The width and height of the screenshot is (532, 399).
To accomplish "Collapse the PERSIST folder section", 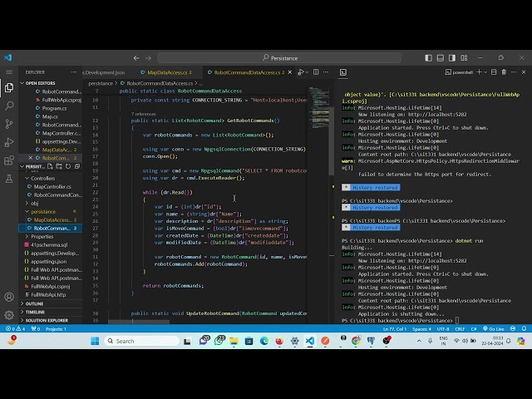I will coord(22,166).
